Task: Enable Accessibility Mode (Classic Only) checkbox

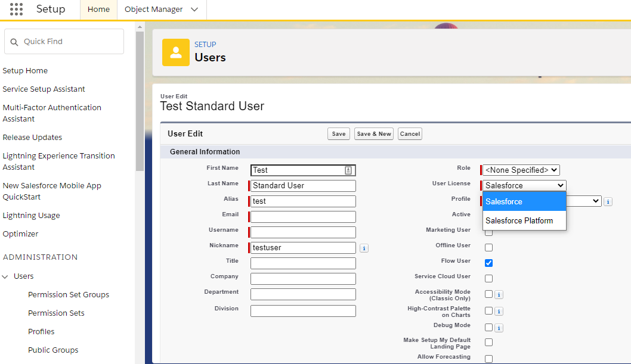Action: coord(488,294)
